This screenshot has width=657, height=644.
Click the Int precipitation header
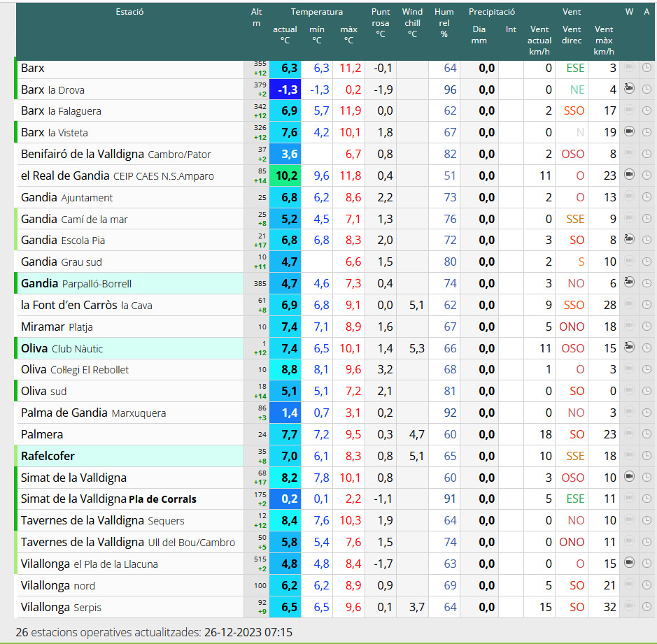(x=511, y=29)
